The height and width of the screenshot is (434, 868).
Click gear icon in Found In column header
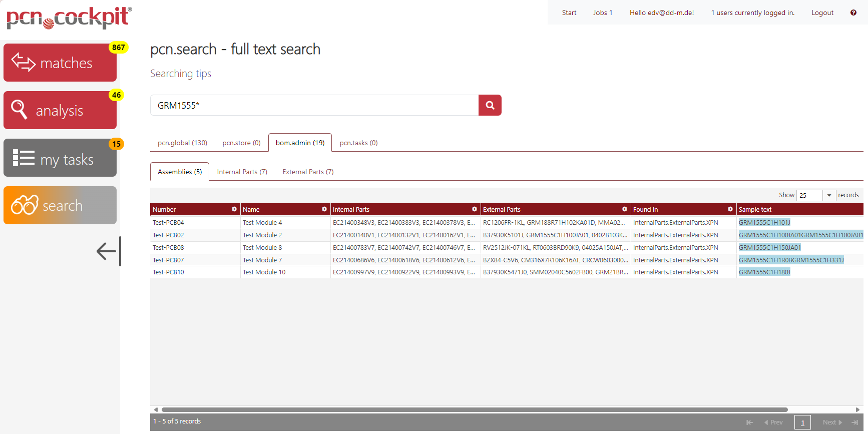tap(730, 209)
